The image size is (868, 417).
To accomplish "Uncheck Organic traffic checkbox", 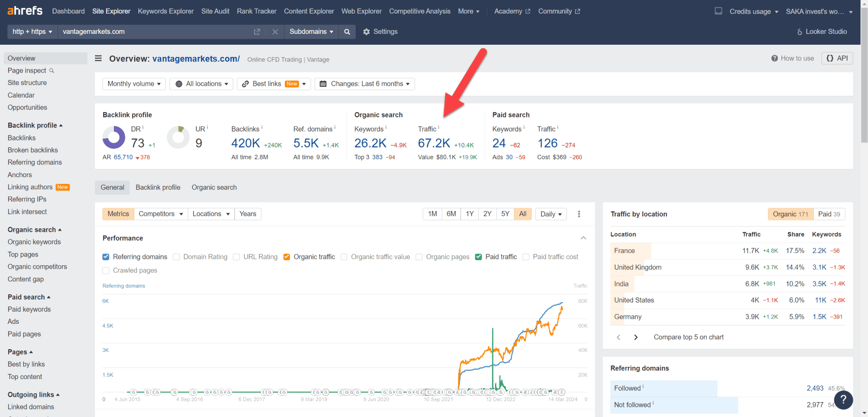I will tap(287, 257).
